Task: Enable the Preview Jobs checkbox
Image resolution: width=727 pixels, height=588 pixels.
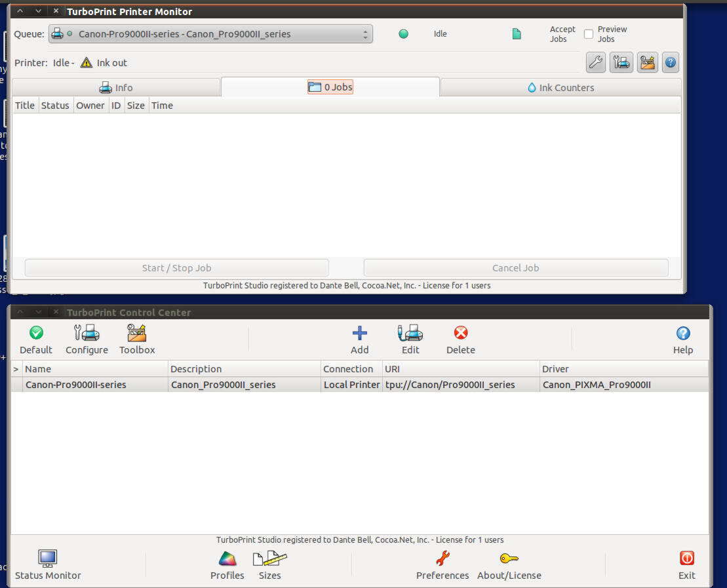Action: click(x=589, y=34)
